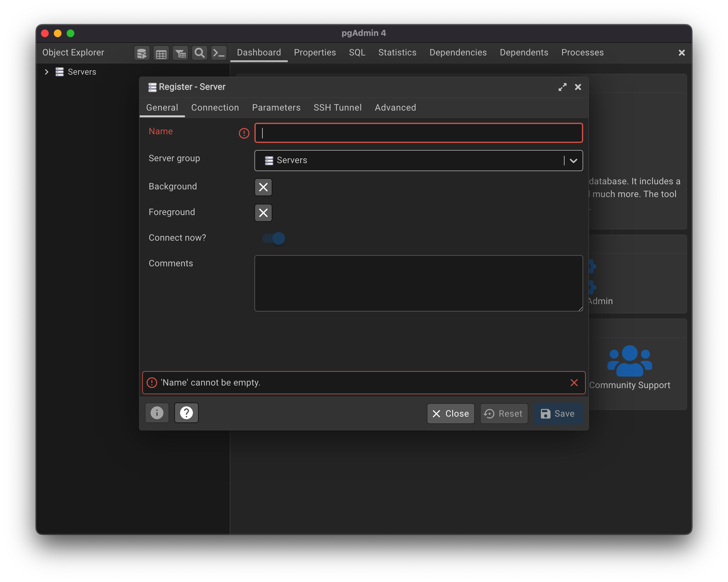Toggle the Connect now? switch

(274, 238)
